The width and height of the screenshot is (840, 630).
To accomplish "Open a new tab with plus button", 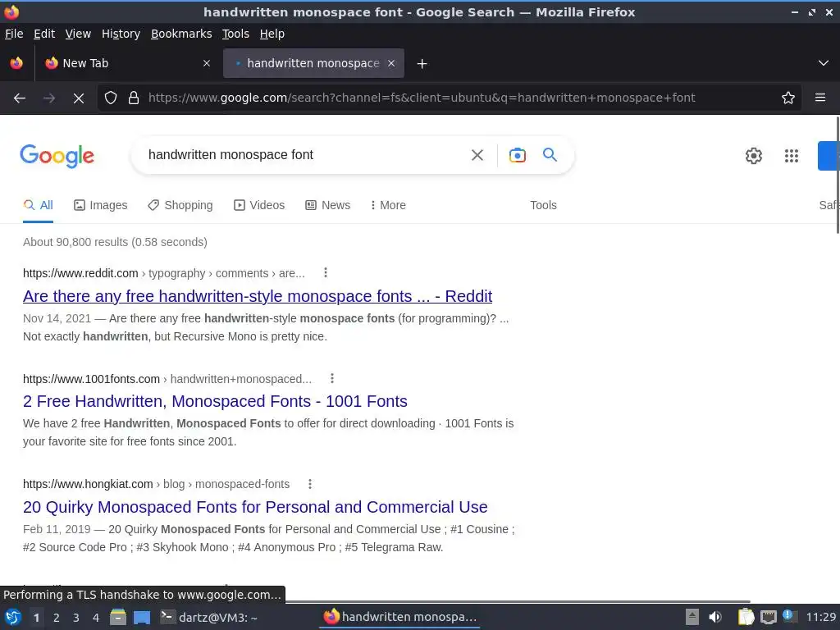I will coord(422,64).
